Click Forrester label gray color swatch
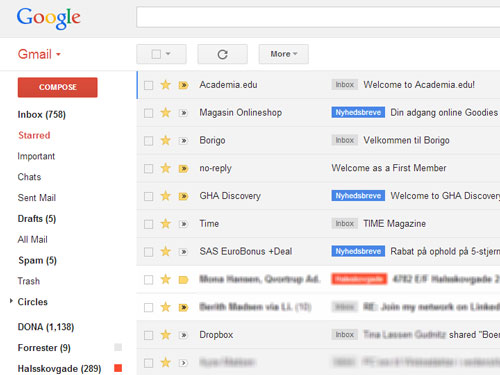The width and height of the screenshot is (500, 375). (x=118, y=347)
